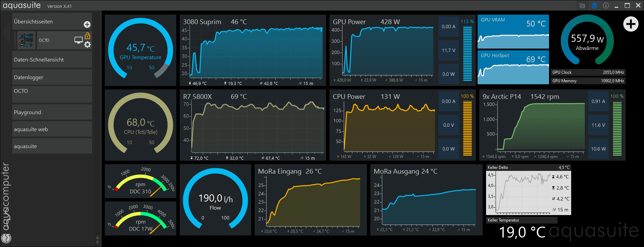Click the MoRa Eingang chart
The width and height of the screenshot is (644, 247).
tap(311, 200)
